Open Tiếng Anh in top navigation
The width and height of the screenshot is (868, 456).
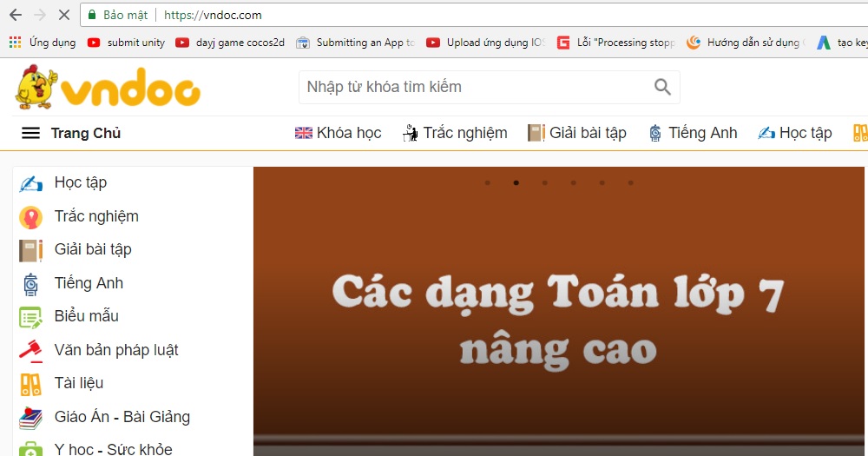point(702,133)
